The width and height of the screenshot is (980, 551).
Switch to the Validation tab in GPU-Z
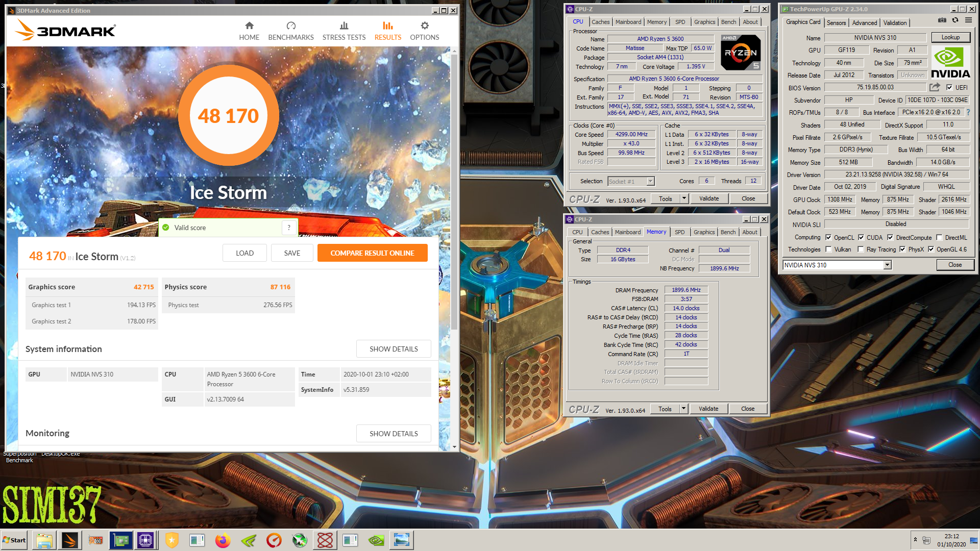point(895,23)
